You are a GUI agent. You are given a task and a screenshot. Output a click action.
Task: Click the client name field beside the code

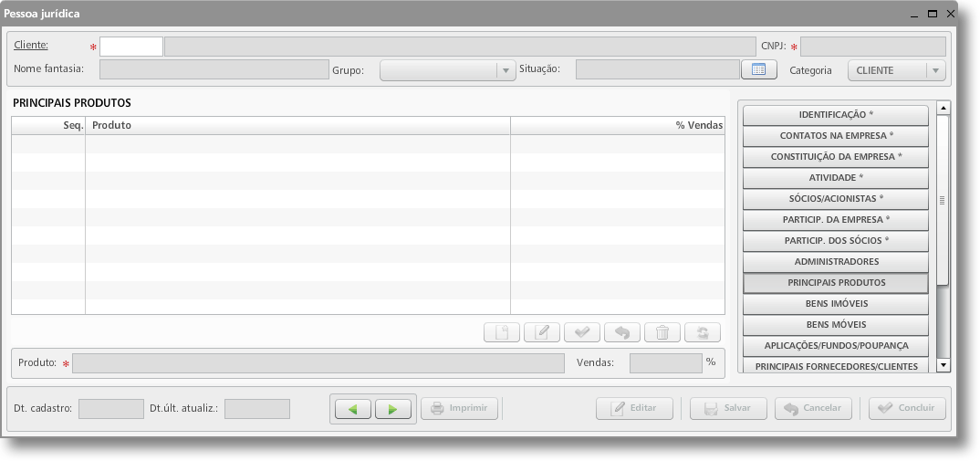click(x=460, y=47)
